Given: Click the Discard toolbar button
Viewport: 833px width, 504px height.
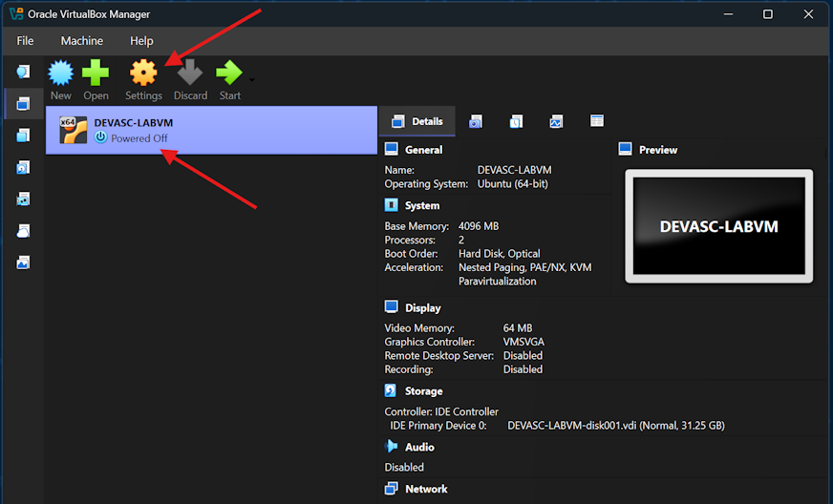Looking at the screenshot, I should point(190,79).
